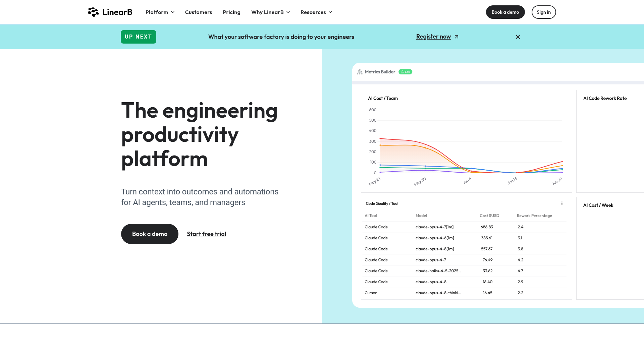Click the AI Cost / Week title
Screen dimensions: 644x362
tap(598, 205)
